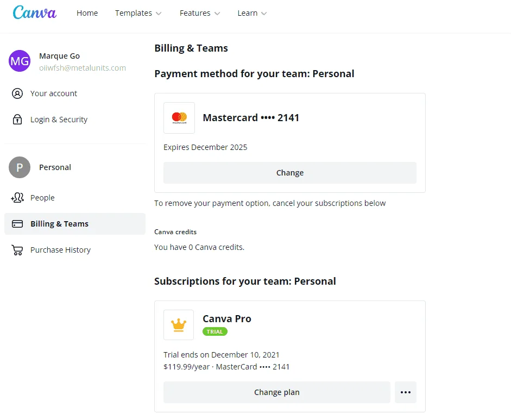Open the Learn menu label

(x=247, y=13)
